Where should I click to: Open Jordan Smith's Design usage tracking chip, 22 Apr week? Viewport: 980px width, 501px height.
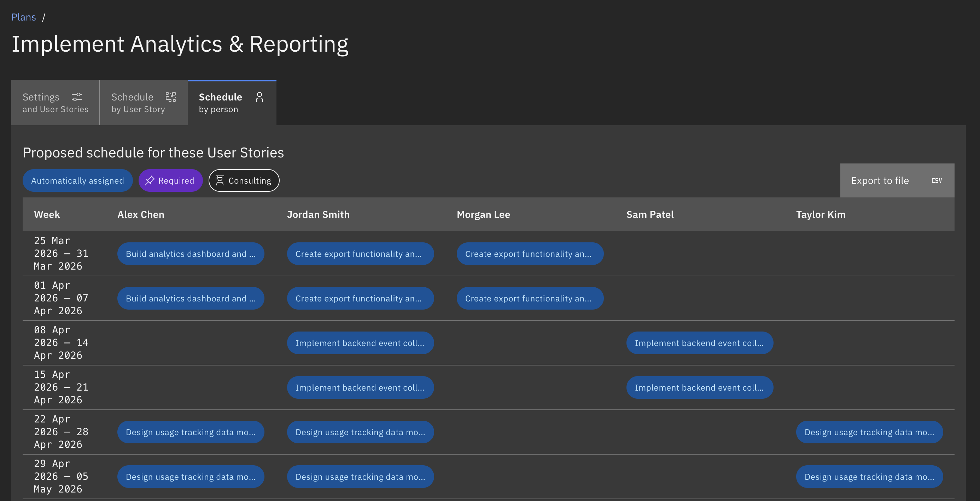(361, 432)
